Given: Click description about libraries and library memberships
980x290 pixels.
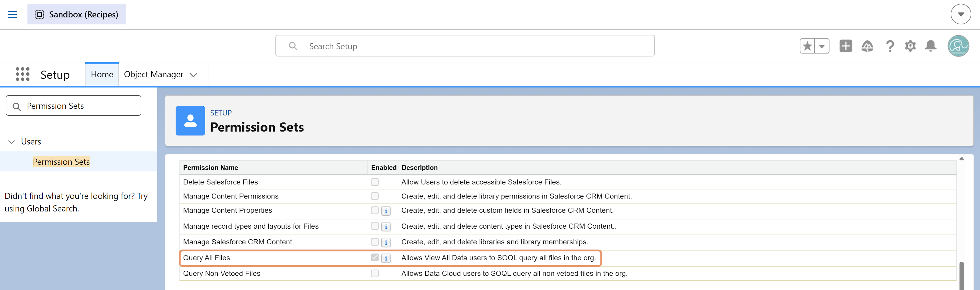Looking at the screenshot, I should tap(495, 242).
